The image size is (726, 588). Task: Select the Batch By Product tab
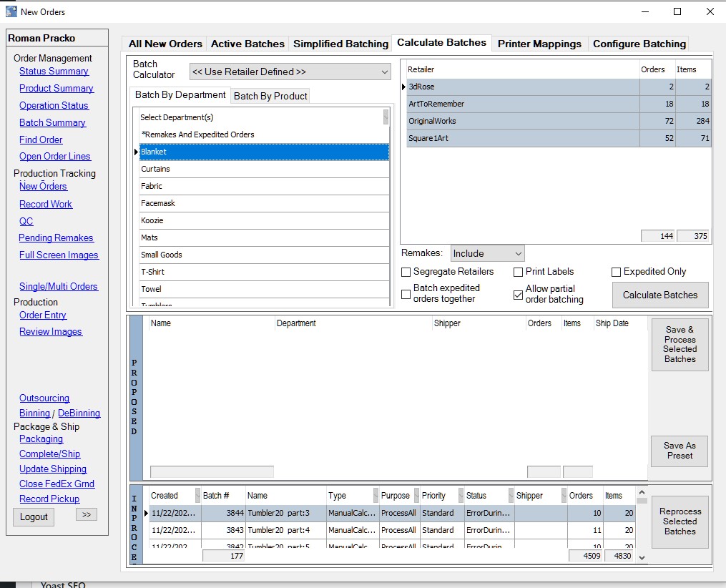(270, 96)
